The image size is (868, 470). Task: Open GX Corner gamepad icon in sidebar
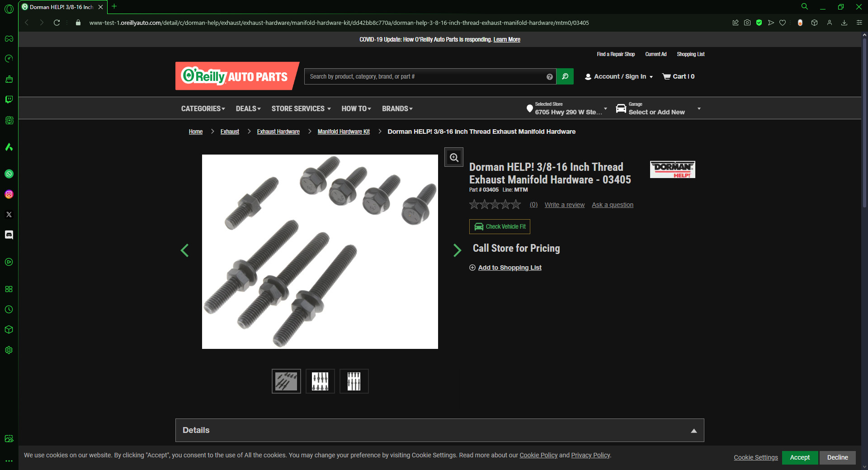pyautogui.click(x=9, y=38)
